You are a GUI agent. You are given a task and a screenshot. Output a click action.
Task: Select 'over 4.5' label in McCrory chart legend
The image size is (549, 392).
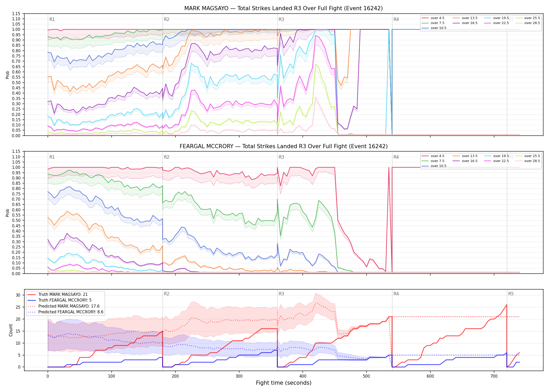437,156
